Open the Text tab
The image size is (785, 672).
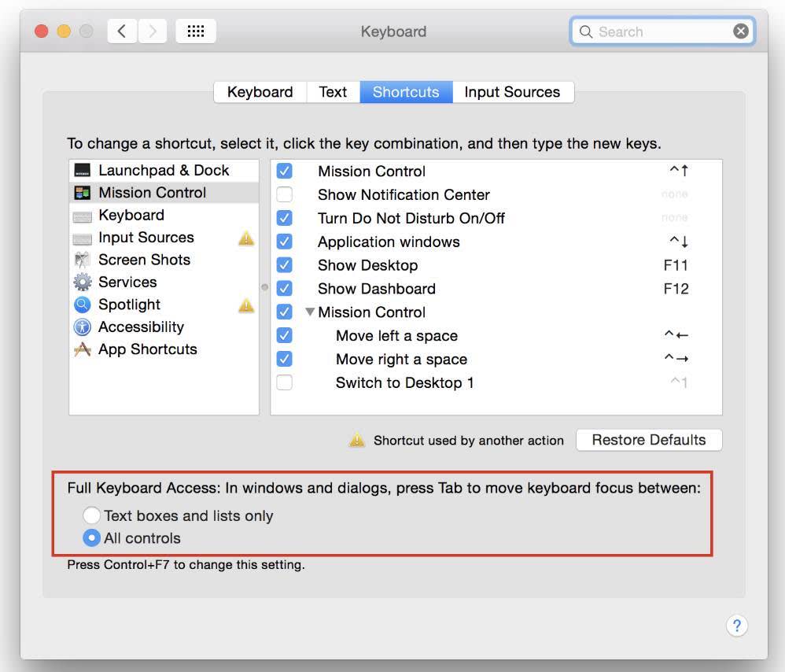[x=333, y=92]
